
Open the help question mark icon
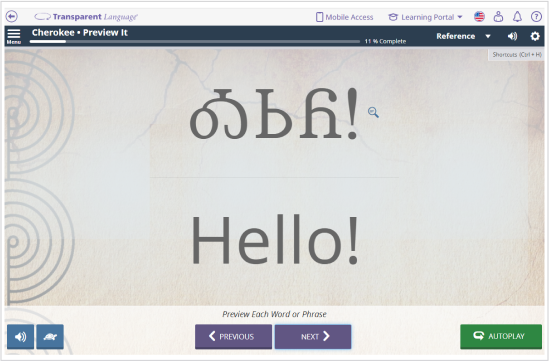coord(536,16)
